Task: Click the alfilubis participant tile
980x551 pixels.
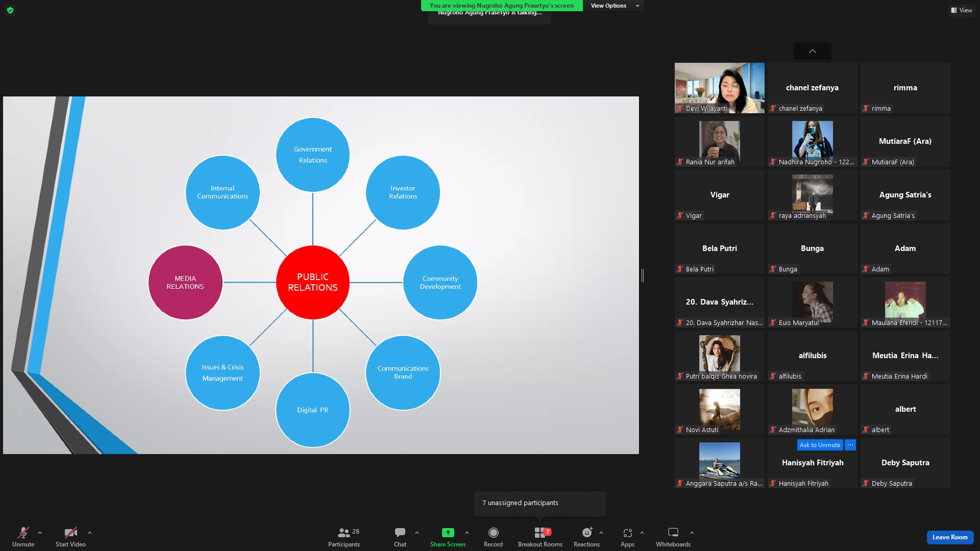Action: click(813, 356)
